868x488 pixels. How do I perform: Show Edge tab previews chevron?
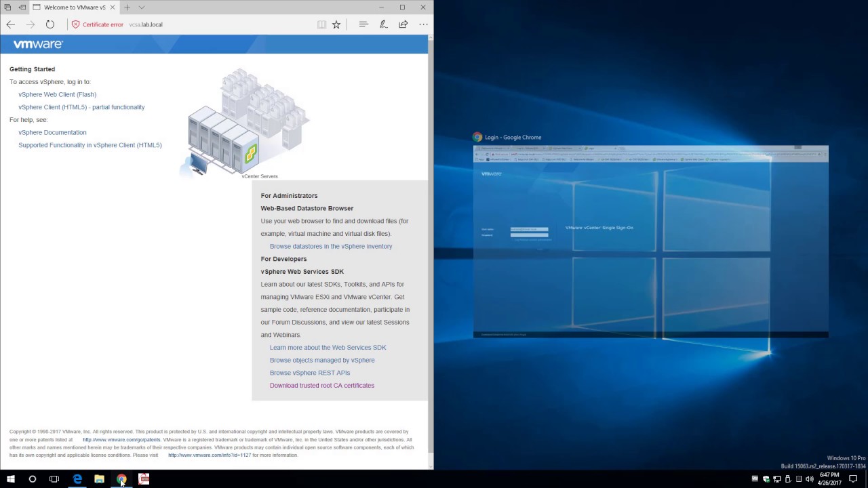coord(141,7)
